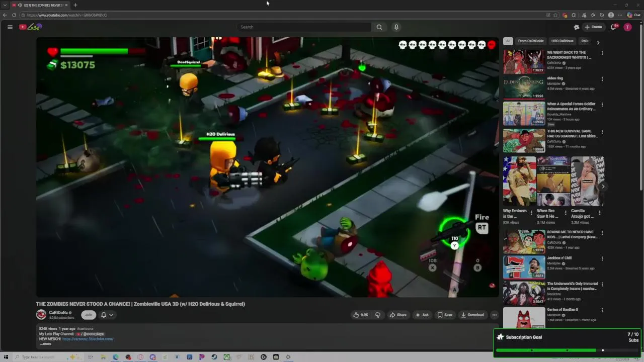Open the account avatar menu
This screenshot has height=362, width=644.
tap(627, 27)
